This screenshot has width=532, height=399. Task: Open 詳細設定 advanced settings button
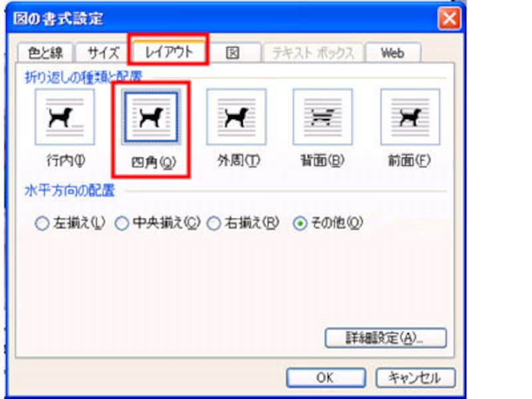tap(386, 338)
